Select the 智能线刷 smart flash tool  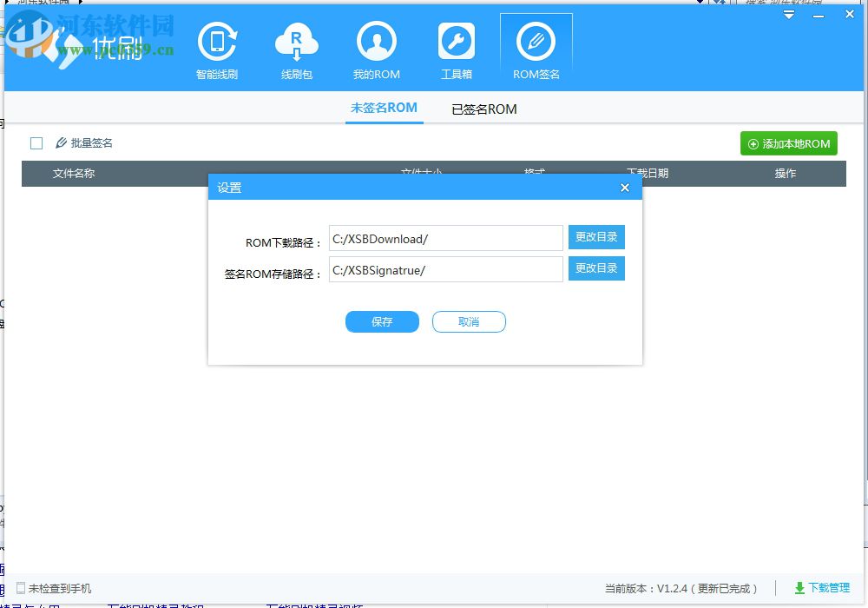pos(217,50)
